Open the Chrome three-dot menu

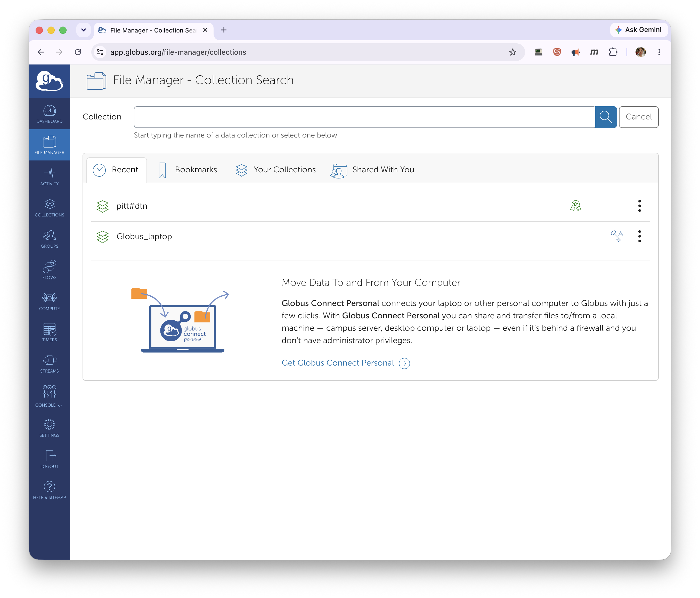point(659,52)
